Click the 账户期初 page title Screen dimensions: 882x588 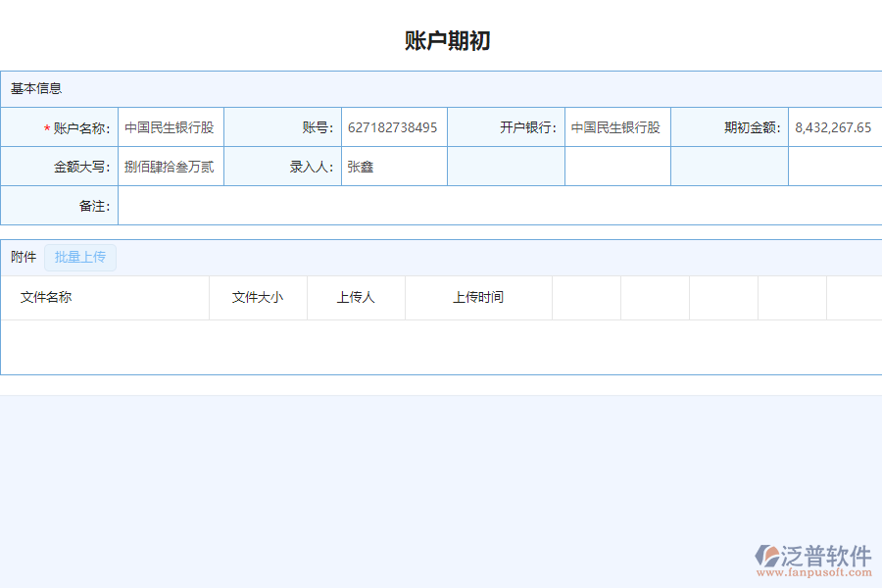coord(447,40)
